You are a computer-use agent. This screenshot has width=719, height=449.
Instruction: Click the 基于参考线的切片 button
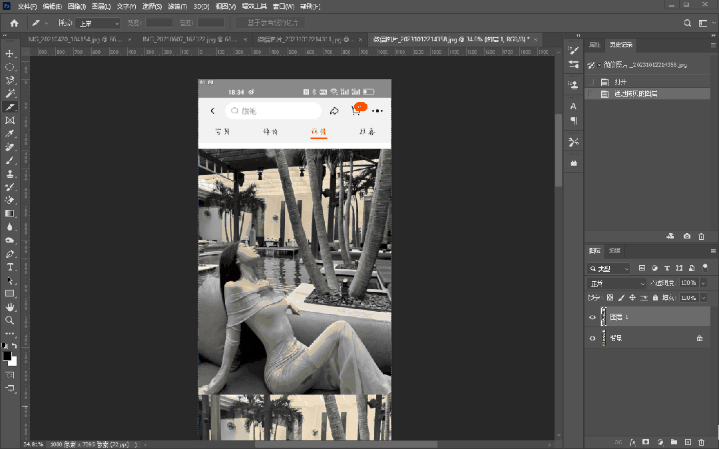[272, 22]
